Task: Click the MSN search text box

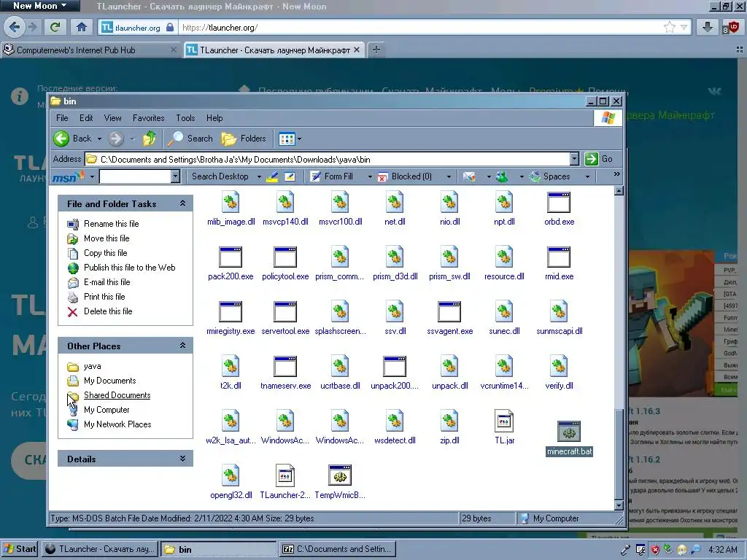Action: [x=135, y=176]
